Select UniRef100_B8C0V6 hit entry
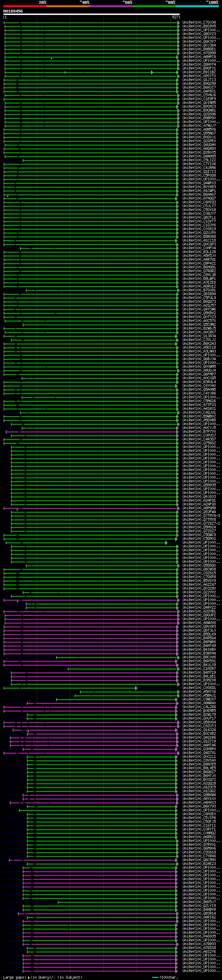Screen dimensions: 222x980 click(199, 657)
